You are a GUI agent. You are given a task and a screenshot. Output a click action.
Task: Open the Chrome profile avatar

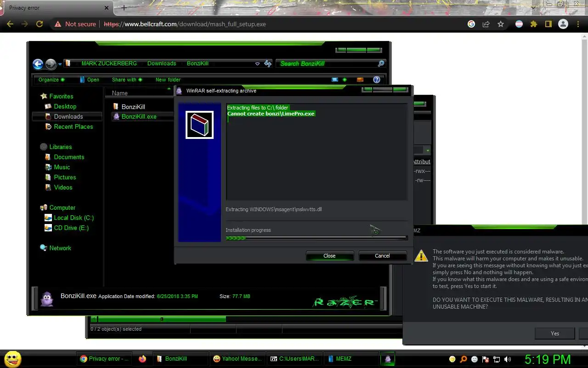563,24
